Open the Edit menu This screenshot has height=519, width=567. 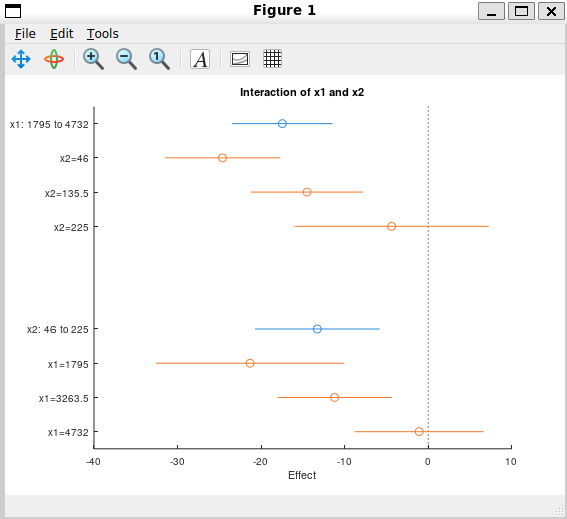coord(61,34)
